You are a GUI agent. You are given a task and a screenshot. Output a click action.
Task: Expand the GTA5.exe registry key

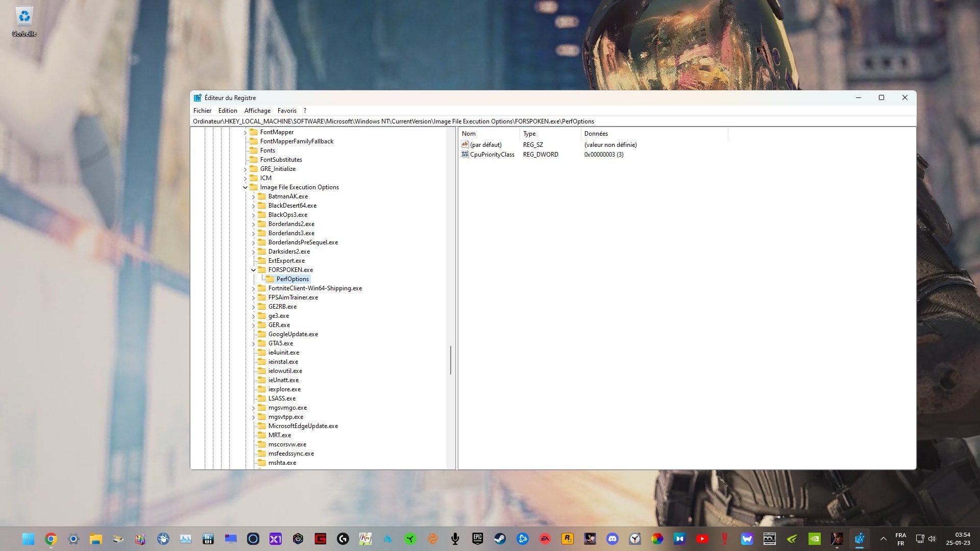(x=253, y=343)
